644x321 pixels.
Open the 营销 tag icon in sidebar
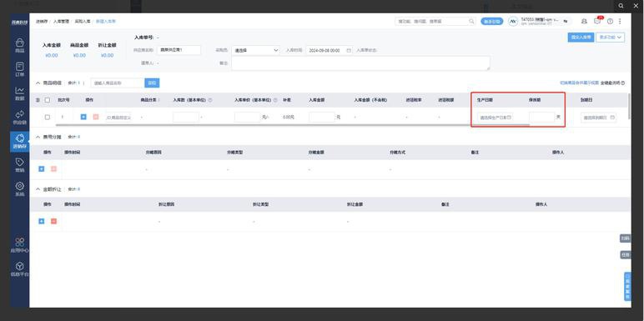(x=20, y=164)
